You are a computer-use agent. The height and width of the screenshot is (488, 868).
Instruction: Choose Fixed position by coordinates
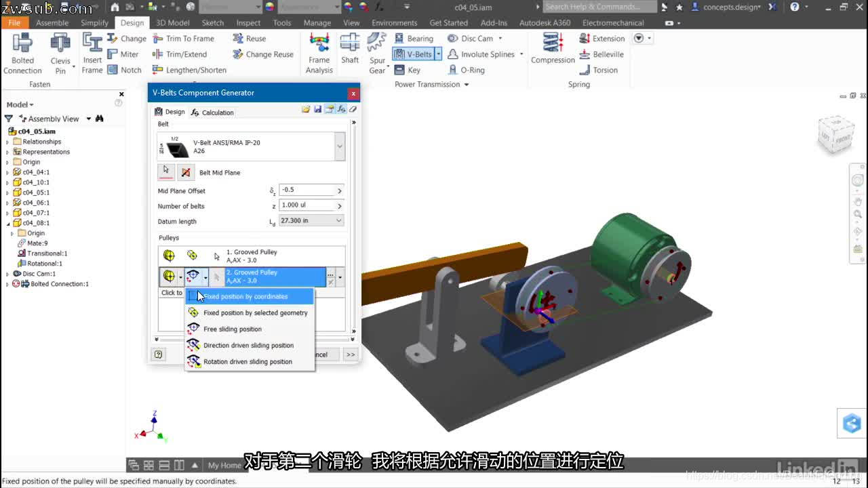(x=250, y=296)
